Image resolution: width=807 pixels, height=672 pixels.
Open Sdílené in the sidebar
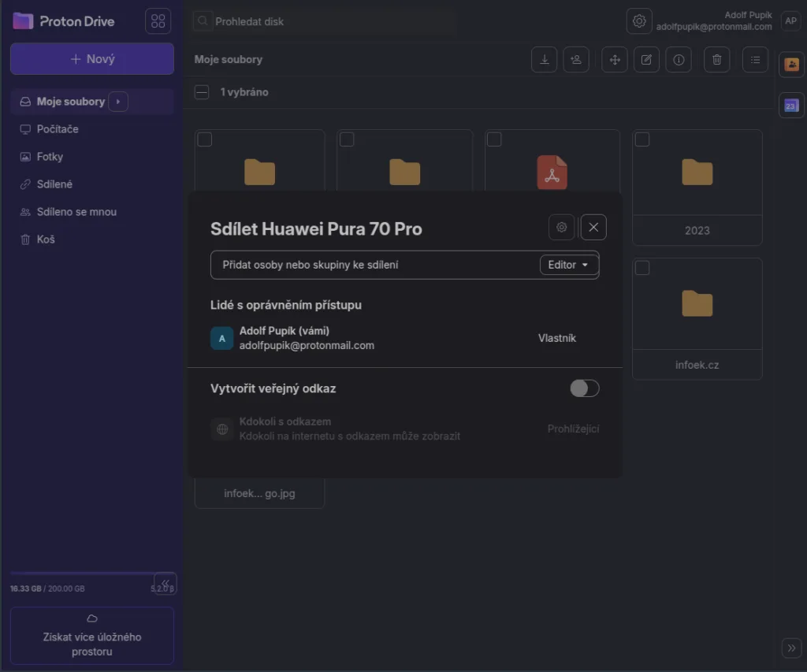(x=92, y=184)
